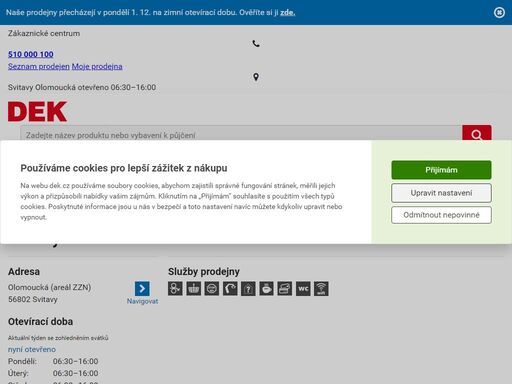
Task: Click 'Svitavy Olomoucká otevřeno 06:30–16:00' text
Action: 82,87
